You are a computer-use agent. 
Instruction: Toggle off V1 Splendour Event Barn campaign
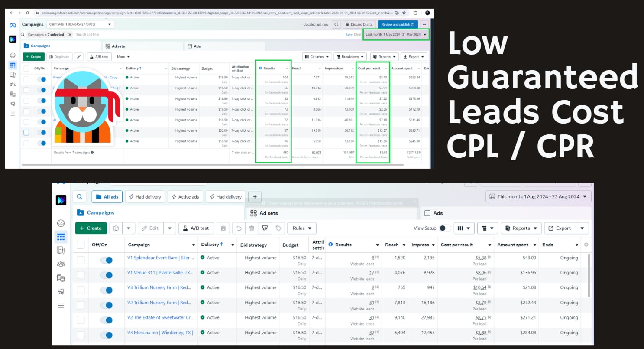[106, 260]
